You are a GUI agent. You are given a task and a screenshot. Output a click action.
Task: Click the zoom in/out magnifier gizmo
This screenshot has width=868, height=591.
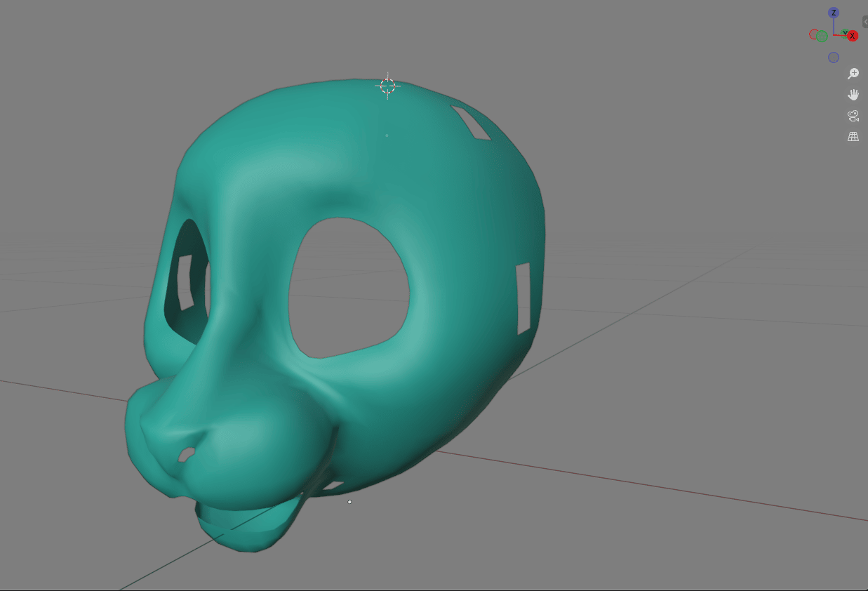tap(853, 74)
